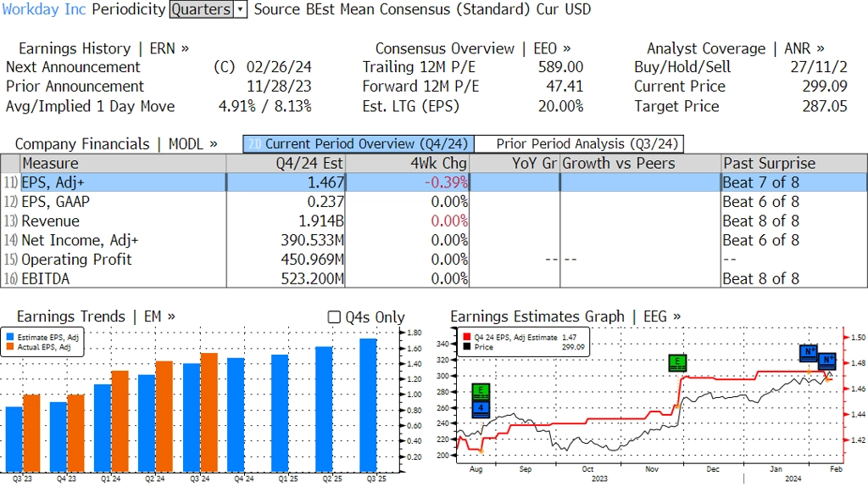Select the EPS, GAAP row
The image size is (868, 487).
click(x=434, y=202)
